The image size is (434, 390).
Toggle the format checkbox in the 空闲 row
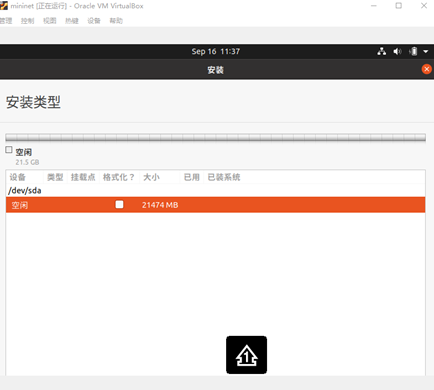point(119,204)
